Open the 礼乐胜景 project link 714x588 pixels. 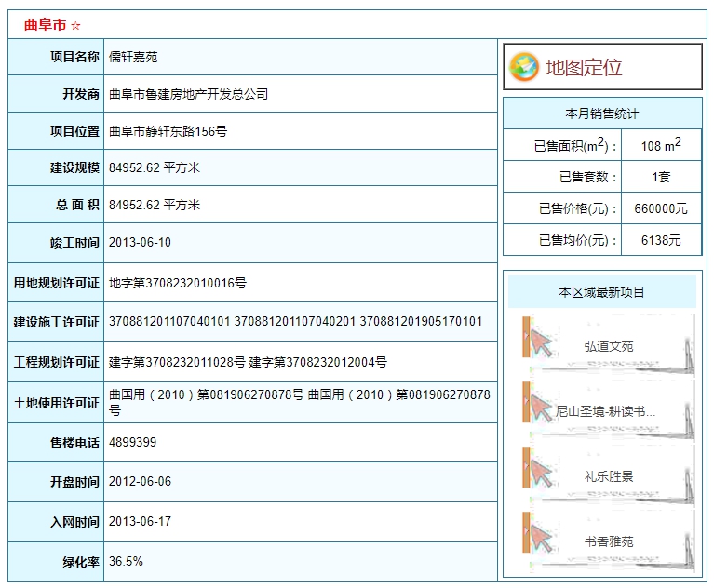tap(609, 476)
